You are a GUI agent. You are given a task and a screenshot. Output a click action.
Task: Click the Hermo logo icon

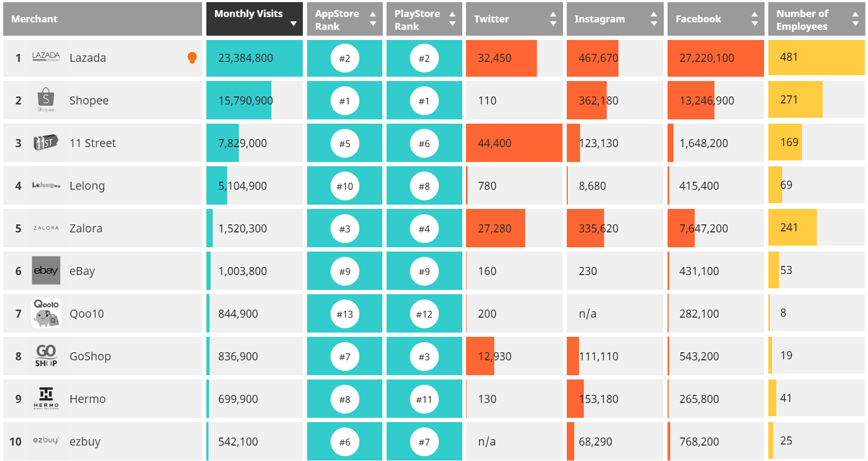coord(46,399)
